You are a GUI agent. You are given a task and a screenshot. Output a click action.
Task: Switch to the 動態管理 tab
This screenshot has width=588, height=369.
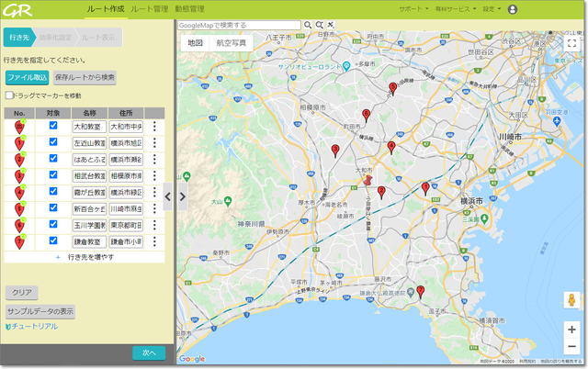[189, 8]
